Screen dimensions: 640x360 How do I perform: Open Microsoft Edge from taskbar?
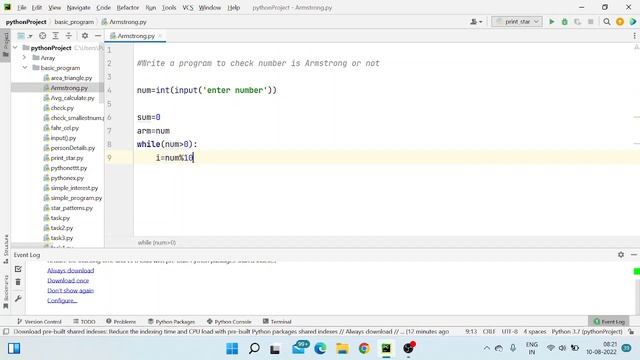[x=320, y=349]
